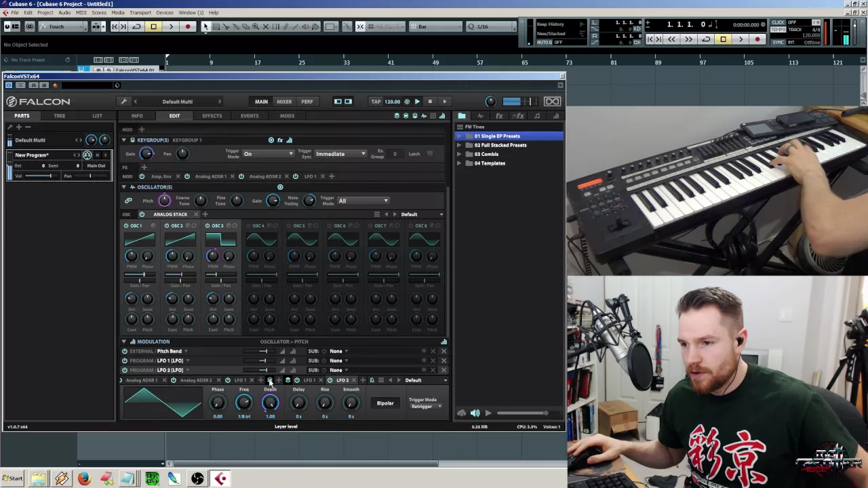Open the keygroup Trigger Mode dropdown
Viewport: 868px width, 488px height.
click(x=269, y=154)
